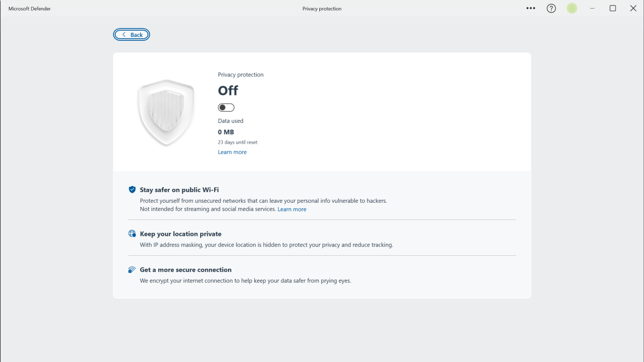Click the 'Stay safer on public Wi-Fi' heading

(179, 190)
